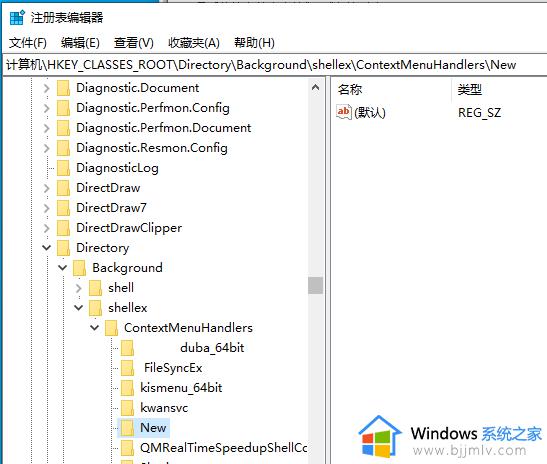Expand the DirectDraw key
The image size is (547, 464).
pyautogui.click(x=46, y=188)
